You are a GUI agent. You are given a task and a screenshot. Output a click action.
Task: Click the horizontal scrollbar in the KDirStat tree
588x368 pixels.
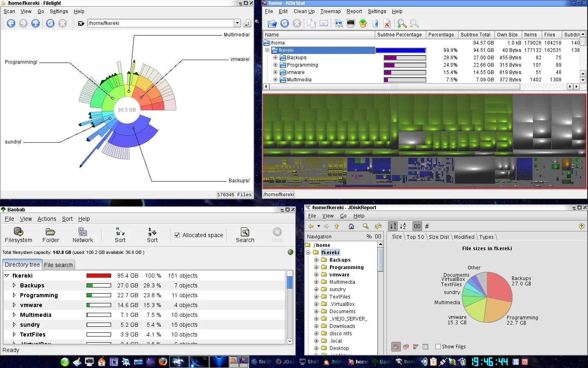[394, 87]
